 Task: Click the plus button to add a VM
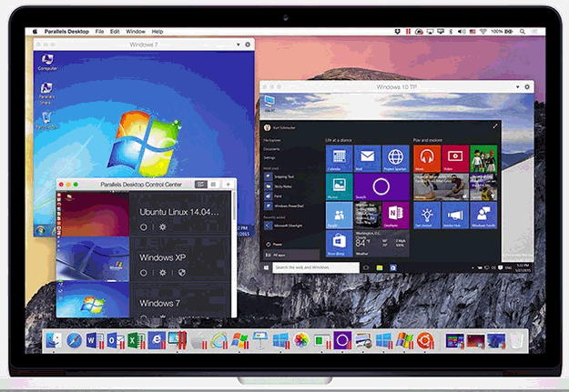[x=228, y=185]
